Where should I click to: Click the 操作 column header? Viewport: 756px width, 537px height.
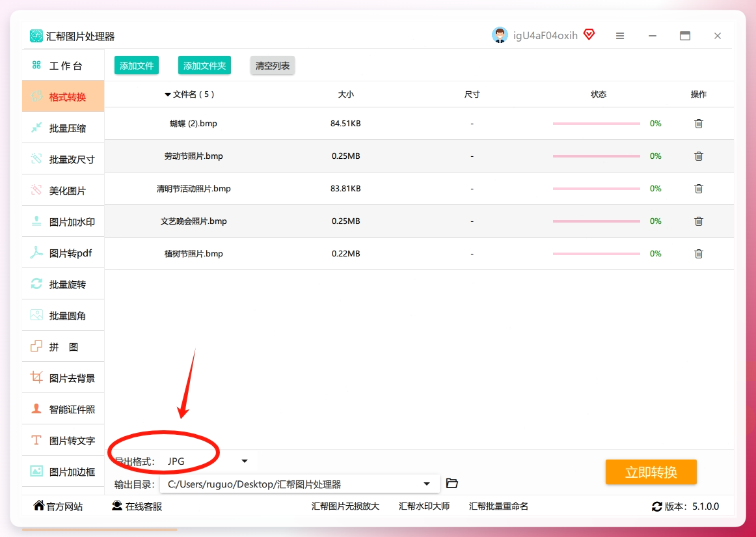(698, 94)
